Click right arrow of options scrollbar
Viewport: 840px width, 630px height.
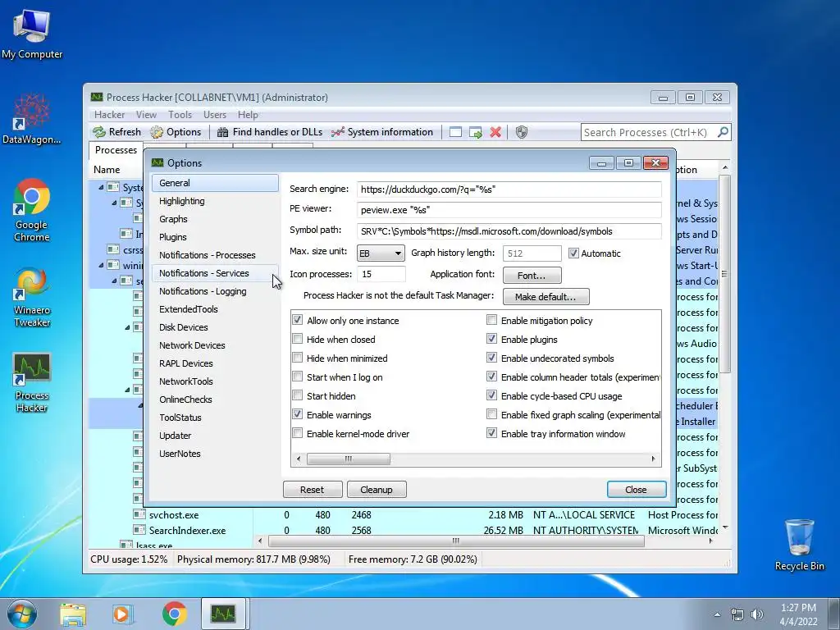(654, 459)
